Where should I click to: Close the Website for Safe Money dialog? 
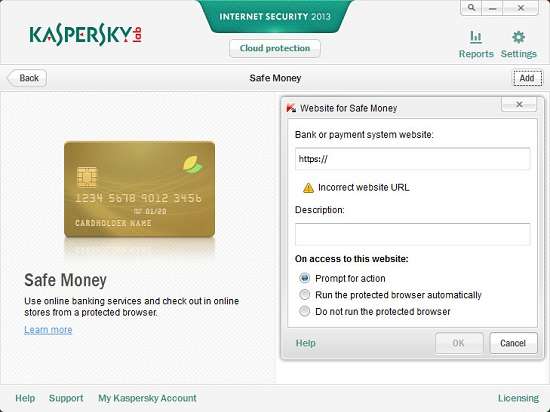coord(519,104)
